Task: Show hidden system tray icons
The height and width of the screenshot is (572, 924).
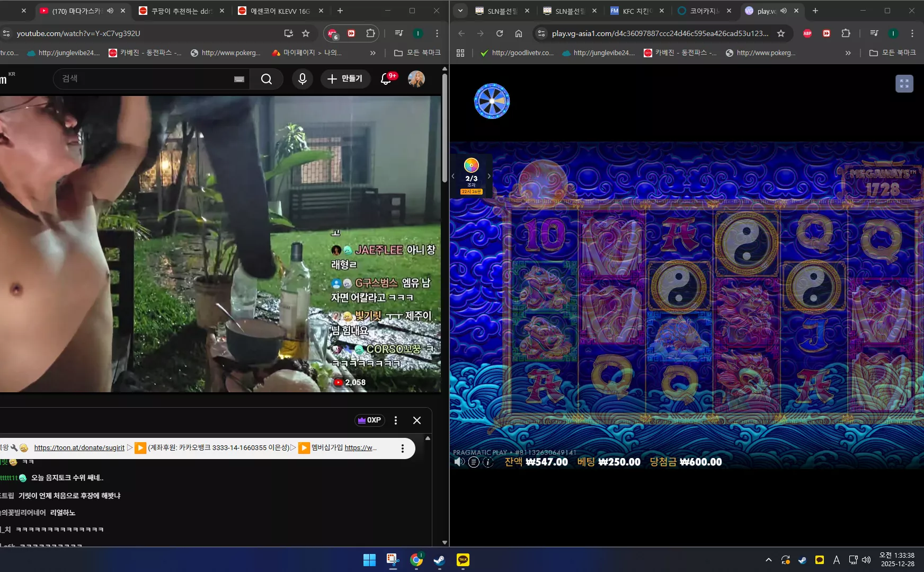Action: 769,560
